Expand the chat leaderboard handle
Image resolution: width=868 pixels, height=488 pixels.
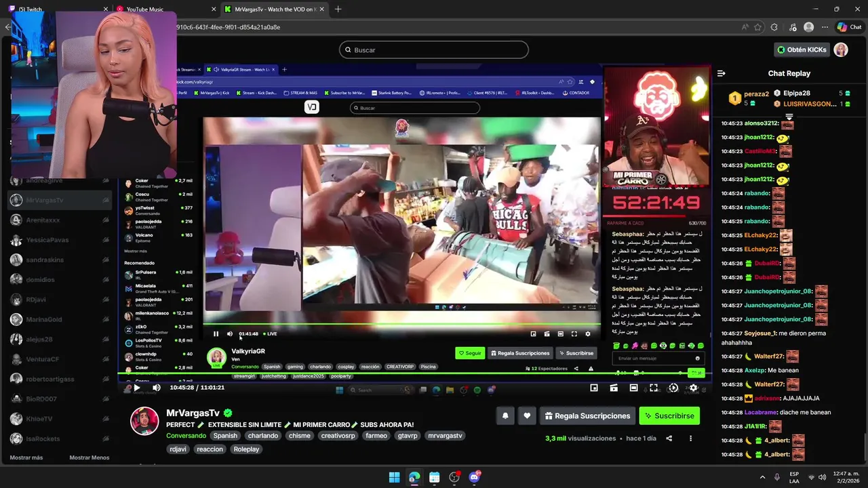pyautogui.click(x=789, y=117)
